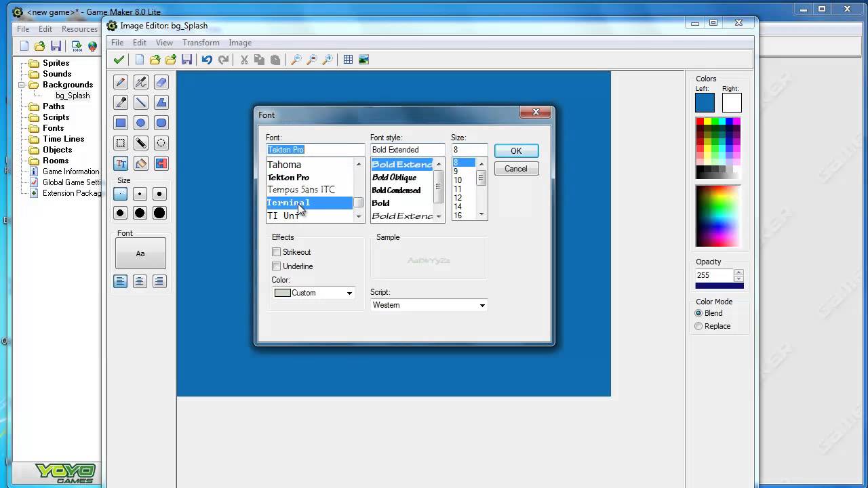Screen dimensions: 868x488
Task: Open the Image Editor Edit menu
Action: (x=140, y=43)
